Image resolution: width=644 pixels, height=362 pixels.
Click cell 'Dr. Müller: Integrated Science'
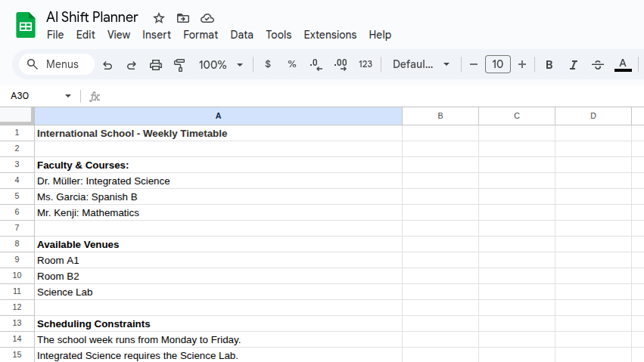coord(218,181)
